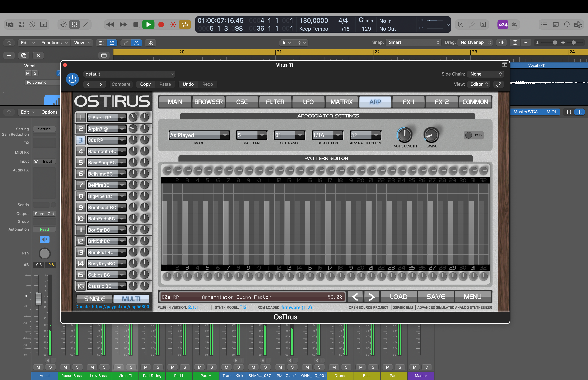Switch to the MAIN tab
Screen dimensions: 588x380
coord(175,102)
